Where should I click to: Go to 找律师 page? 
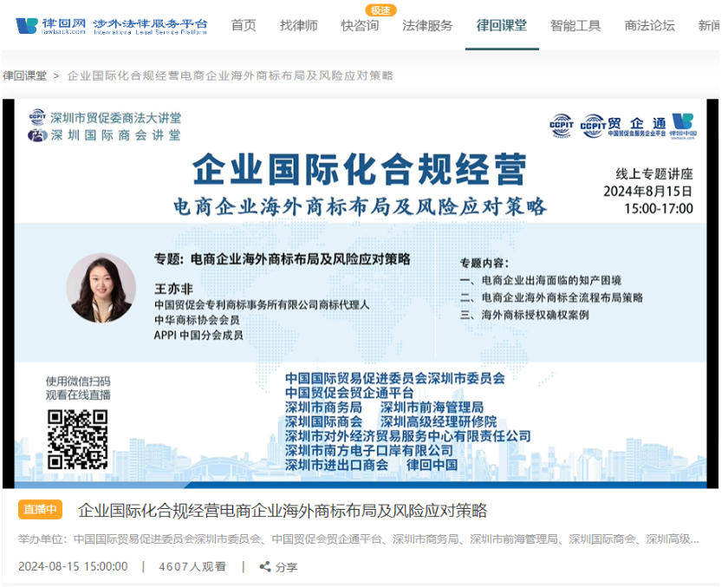[298, 25]
